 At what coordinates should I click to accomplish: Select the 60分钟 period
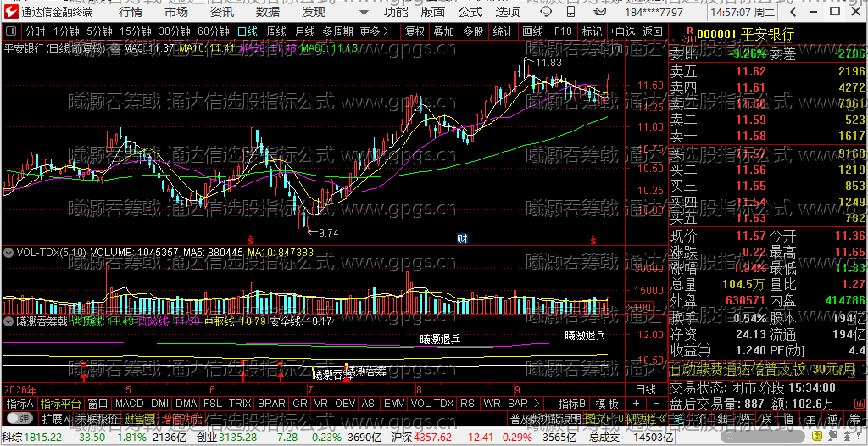(214, 31)
